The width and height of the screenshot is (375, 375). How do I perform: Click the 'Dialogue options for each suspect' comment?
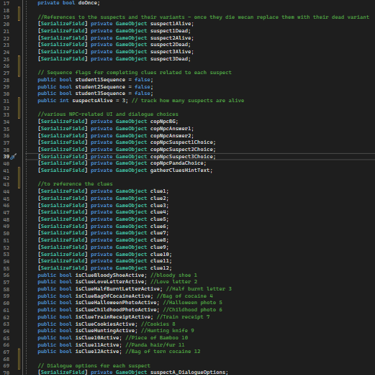pos(94,366)
